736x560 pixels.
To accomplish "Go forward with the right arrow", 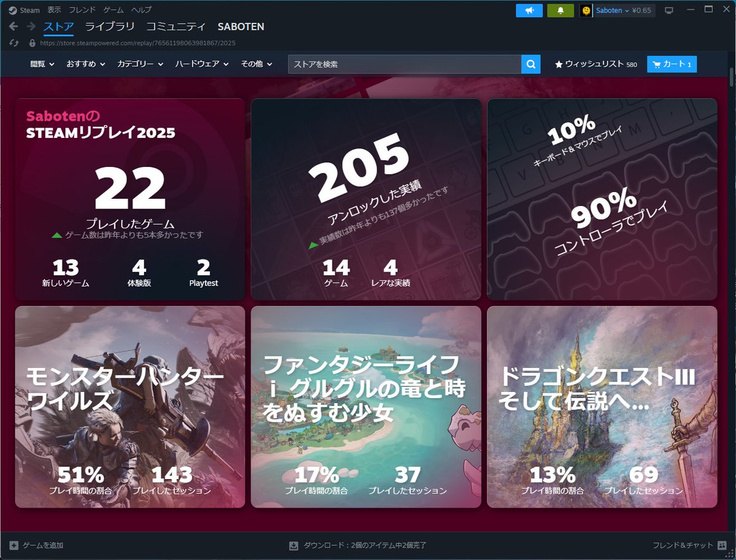I will pyautogui.click(x=31, y=26).
